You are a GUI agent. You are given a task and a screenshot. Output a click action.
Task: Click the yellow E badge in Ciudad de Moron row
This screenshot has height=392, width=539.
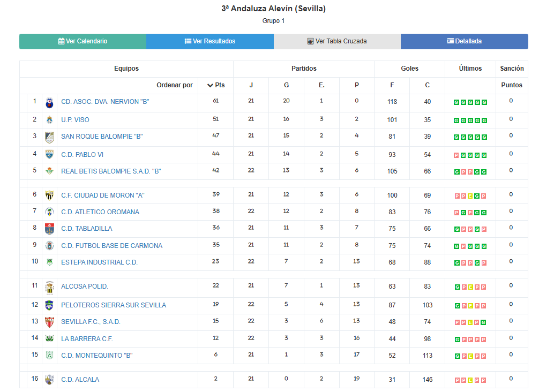470,196
